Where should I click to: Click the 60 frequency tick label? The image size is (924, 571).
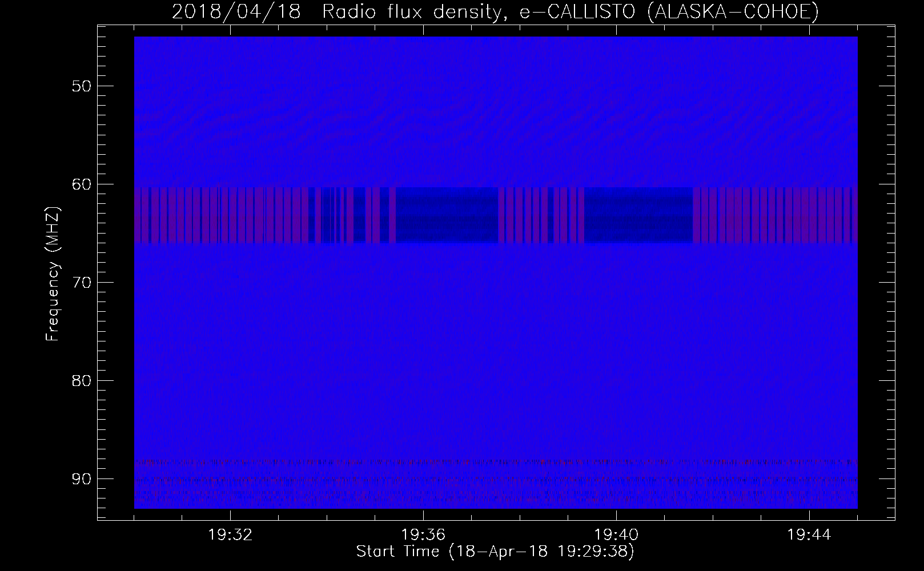pyautogui.click(x=81, y=184)
